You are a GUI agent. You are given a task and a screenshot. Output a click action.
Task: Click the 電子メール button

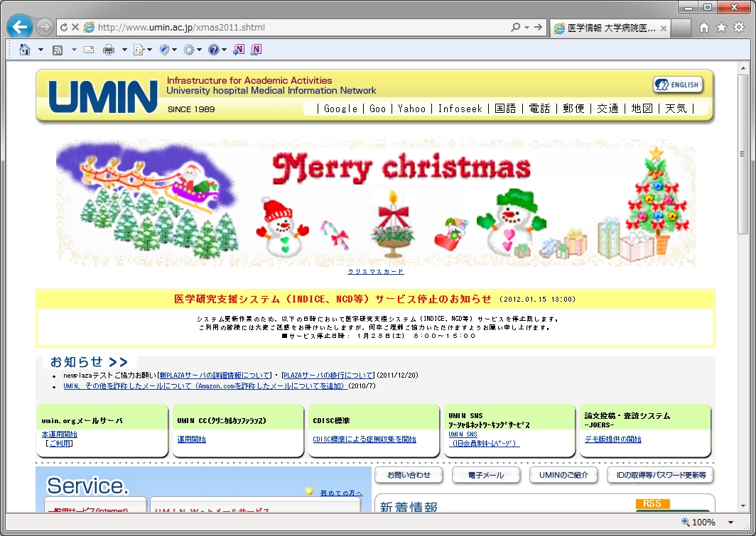(x=486, y=475)
